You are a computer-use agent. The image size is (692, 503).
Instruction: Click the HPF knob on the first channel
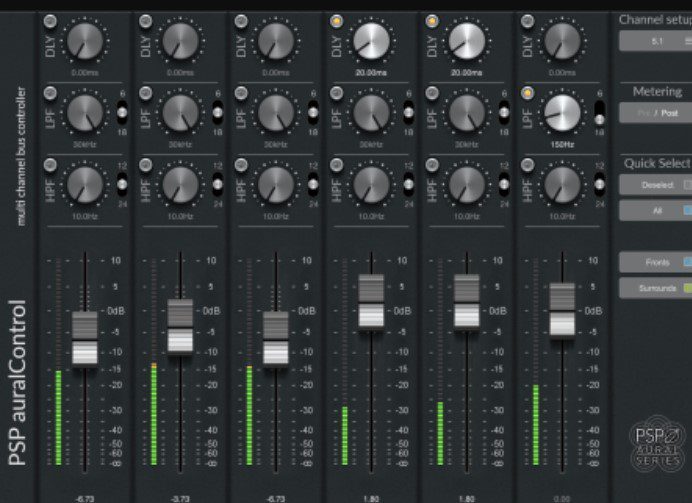click(x=85, y=185)
